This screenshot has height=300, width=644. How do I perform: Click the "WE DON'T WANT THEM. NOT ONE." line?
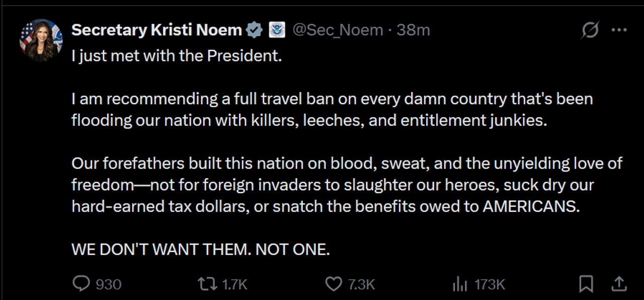click(x=201, y=249)
